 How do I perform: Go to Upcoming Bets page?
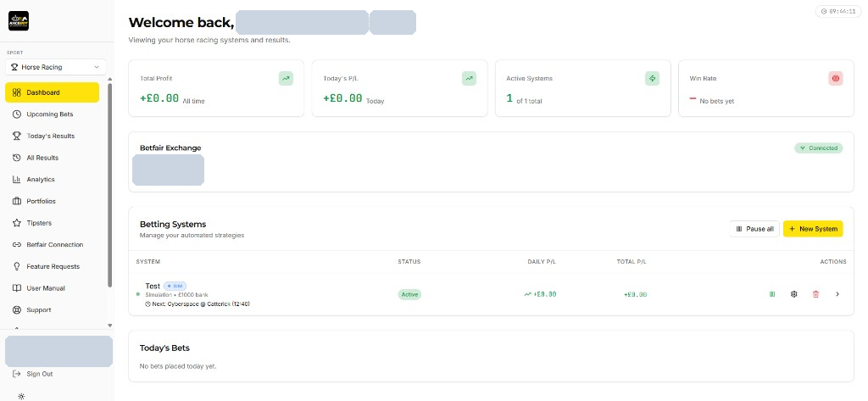click(52, 114)
